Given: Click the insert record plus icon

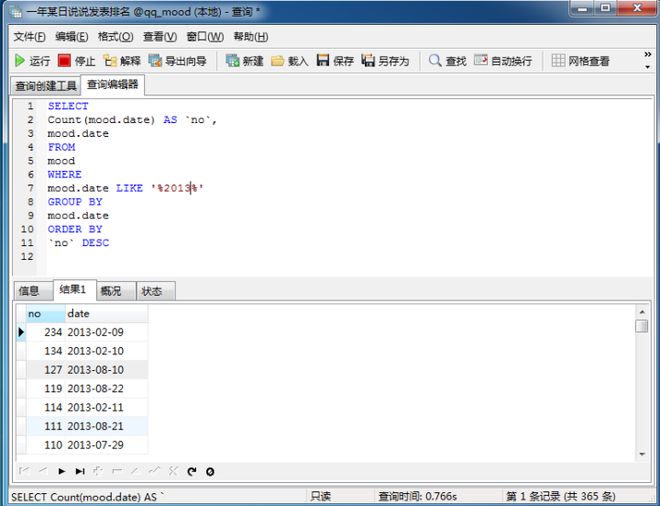Looking at the screenshot, I should 98,471.
